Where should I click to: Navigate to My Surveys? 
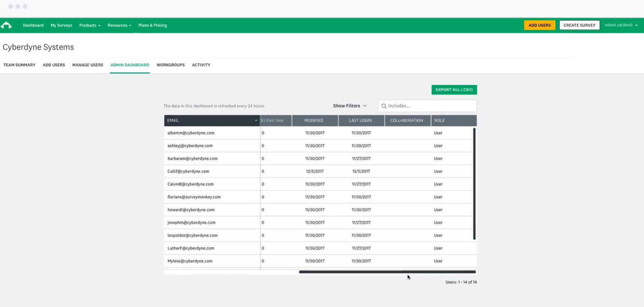[x=61, y=25]
